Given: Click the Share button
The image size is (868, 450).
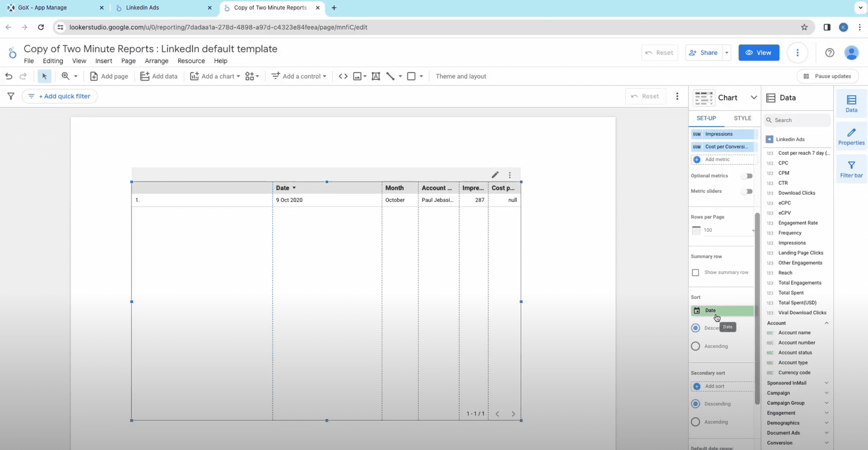Looking at the screenshot, I should (704, 53).
